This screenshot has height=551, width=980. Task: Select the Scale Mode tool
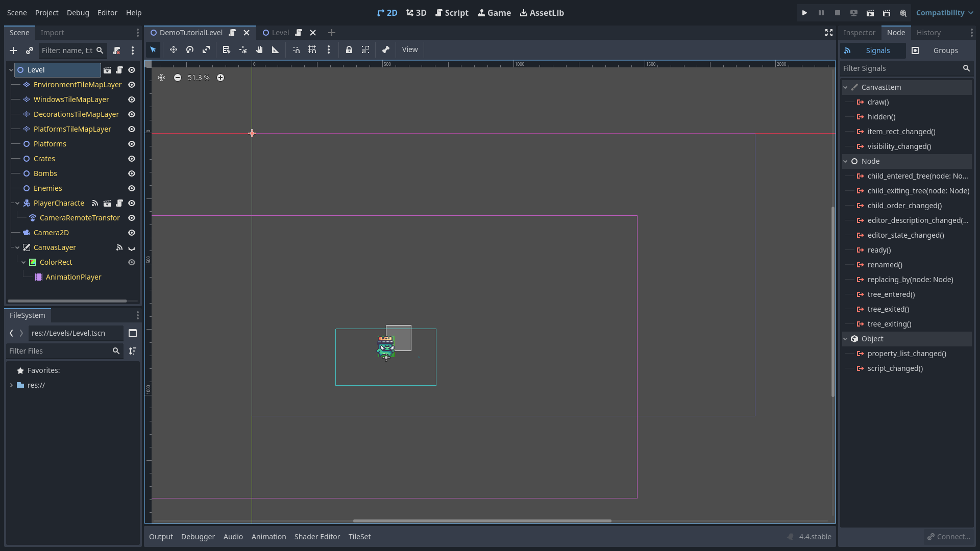pyautogui.click(x=206, y=49)
